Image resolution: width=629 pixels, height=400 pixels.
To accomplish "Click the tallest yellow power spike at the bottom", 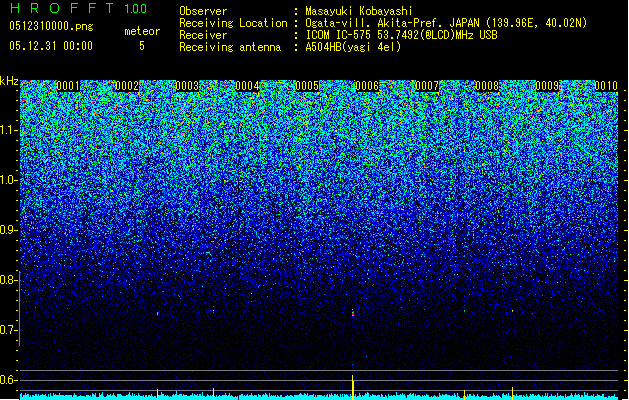I will tap(353, 388).
